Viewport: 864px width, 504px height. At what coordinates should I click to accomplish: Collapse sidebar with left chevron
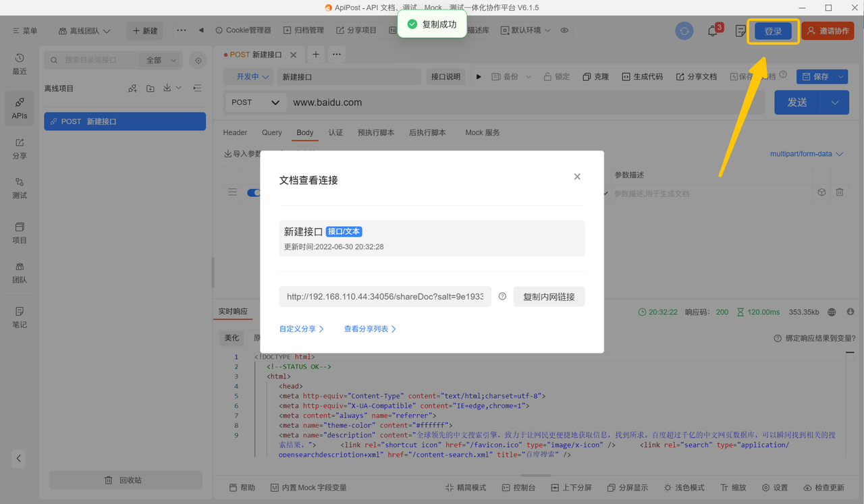(19, 458)
